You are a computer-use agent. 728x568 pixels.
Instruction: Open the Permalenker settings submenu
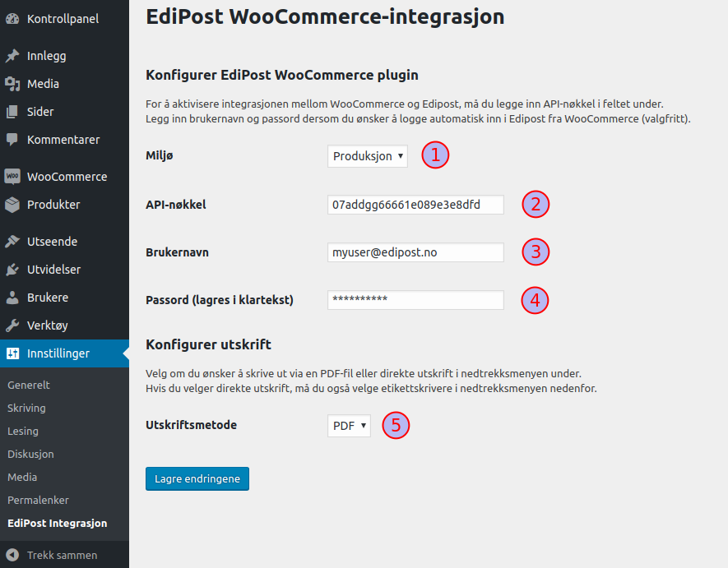click(38, 501)
